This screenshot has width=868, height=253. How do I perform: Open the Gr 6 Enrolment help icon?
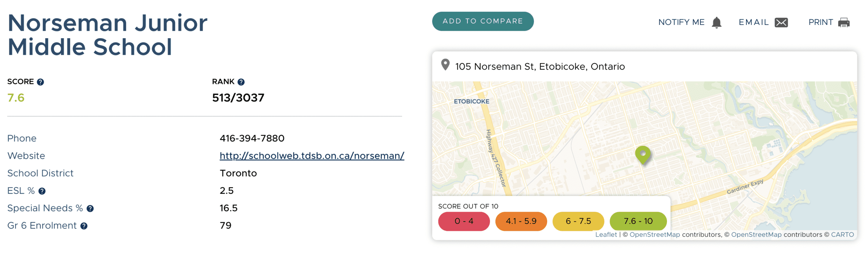(84, 226)
